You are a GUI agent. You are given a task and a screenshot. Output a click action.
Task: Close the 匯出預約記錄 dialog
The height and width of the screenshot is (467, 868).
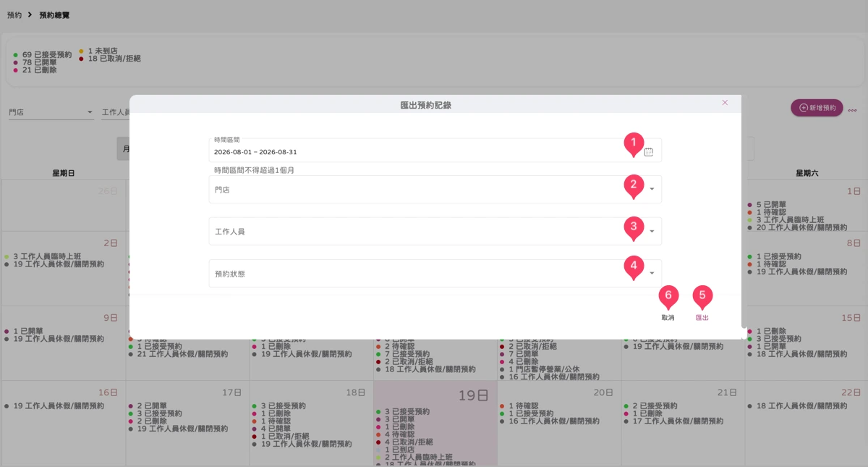point(725,103)
